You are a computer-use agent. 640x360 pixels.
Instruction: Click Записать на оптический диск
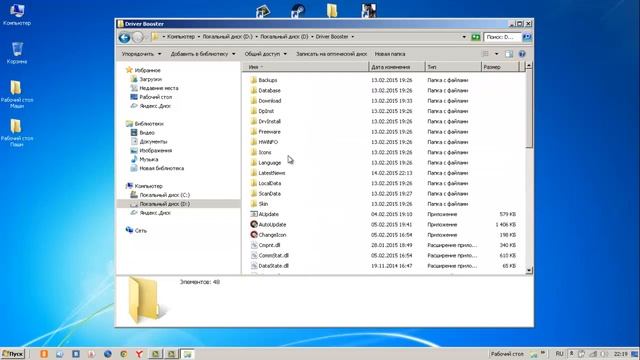(x=331, y=54)
